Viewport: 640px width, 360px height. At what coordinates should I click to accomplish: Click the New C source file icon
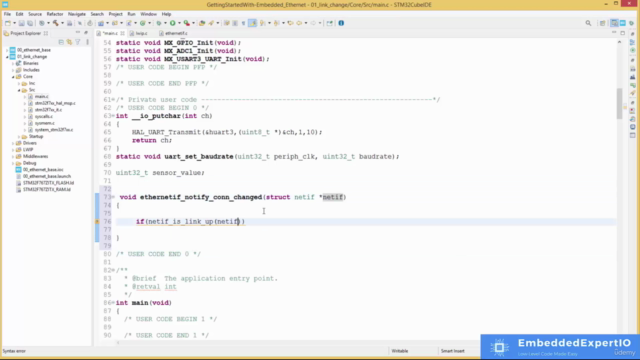click(129, 23)
